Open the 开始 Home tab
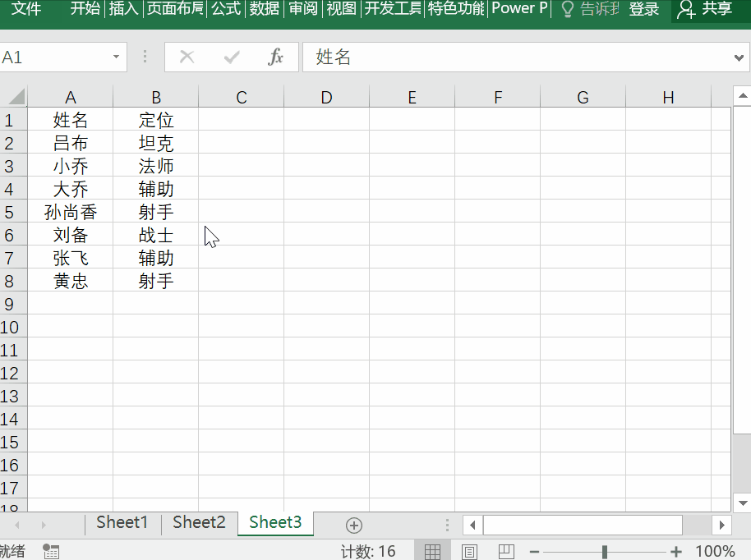The image size is (751, 560). [x=85, y=8]
